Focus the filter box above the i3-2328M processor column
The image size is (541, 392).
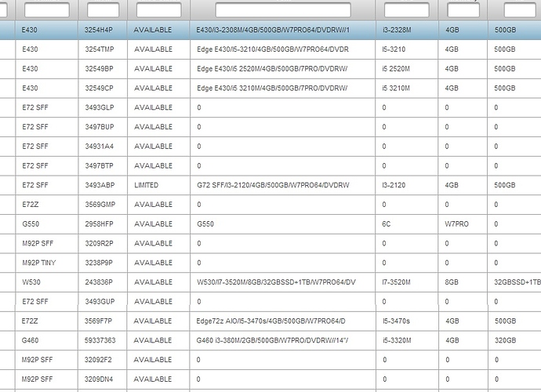(407, 9)
